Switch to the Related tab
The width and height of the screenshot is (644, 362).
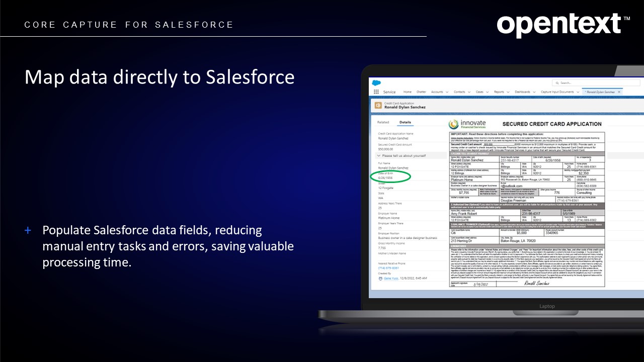[x=383, y=122]
